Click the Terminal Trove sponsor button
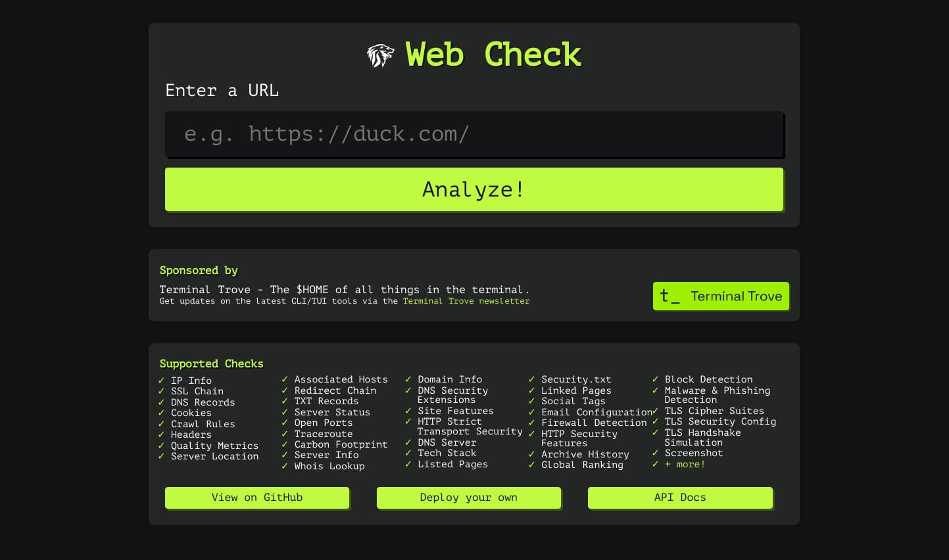The width and height of the screenshot is (949, 560). point(721,296)
